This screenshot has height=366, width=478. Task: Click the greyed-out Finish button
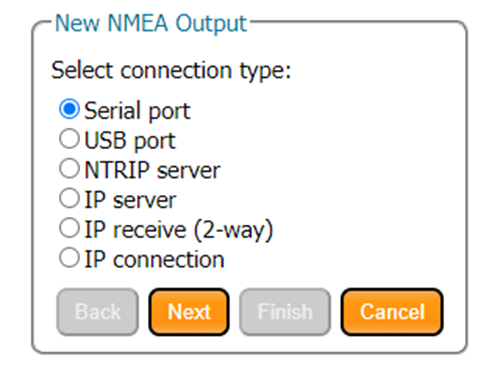285,312
